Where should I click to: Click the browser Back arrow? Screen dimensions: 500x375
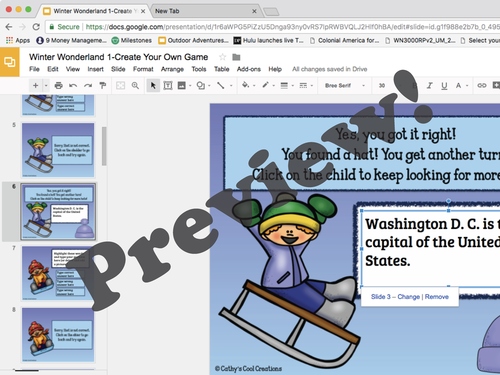click(x=9, y=27)
